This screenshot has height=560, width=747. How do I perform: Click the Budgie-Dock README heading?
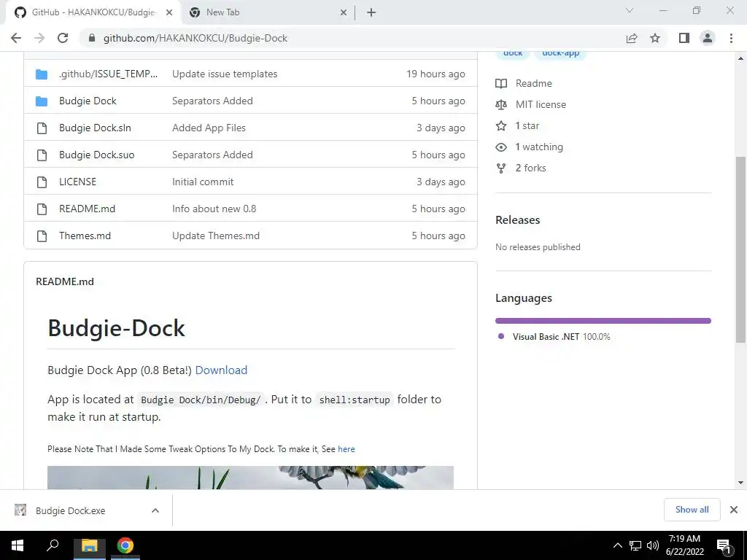[116, 328]
